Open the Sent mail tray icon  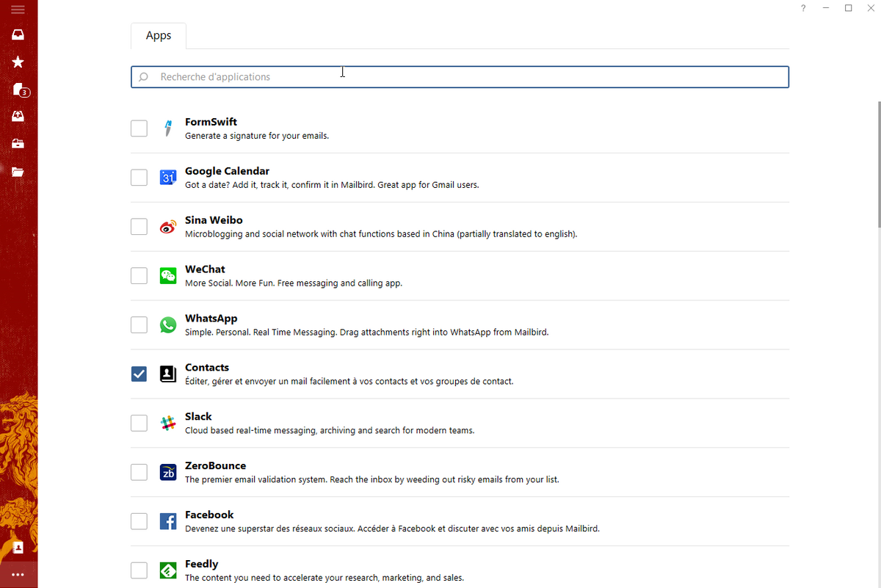[x=18, y=116]
